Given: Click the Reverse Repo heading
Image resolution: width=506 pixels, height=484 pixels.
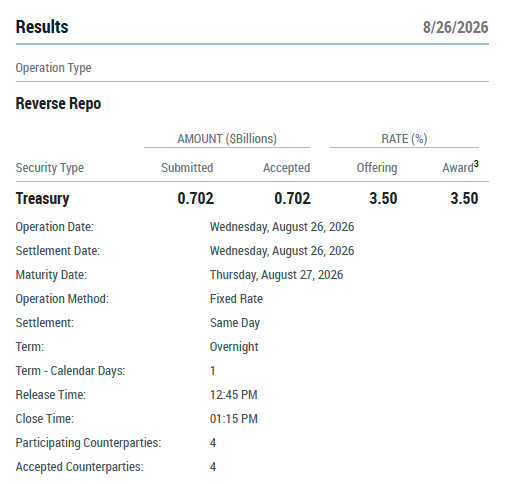Looking at the screenshot, I should click(58, 103).
